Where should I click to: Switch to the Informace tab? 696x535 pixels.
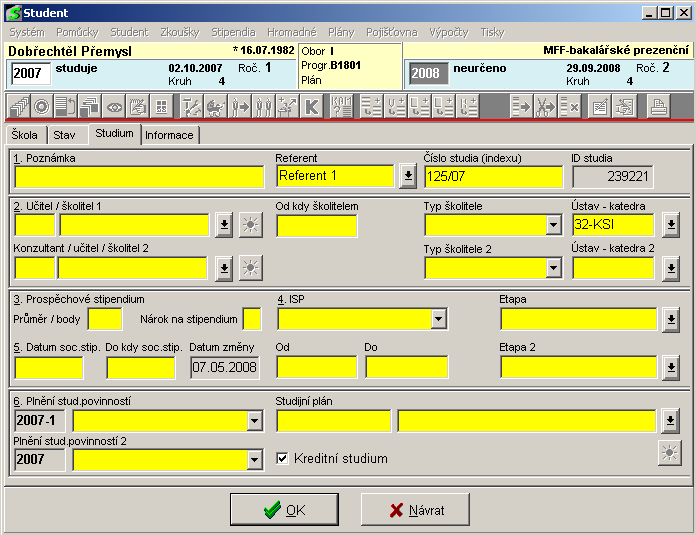pos(170,134)
